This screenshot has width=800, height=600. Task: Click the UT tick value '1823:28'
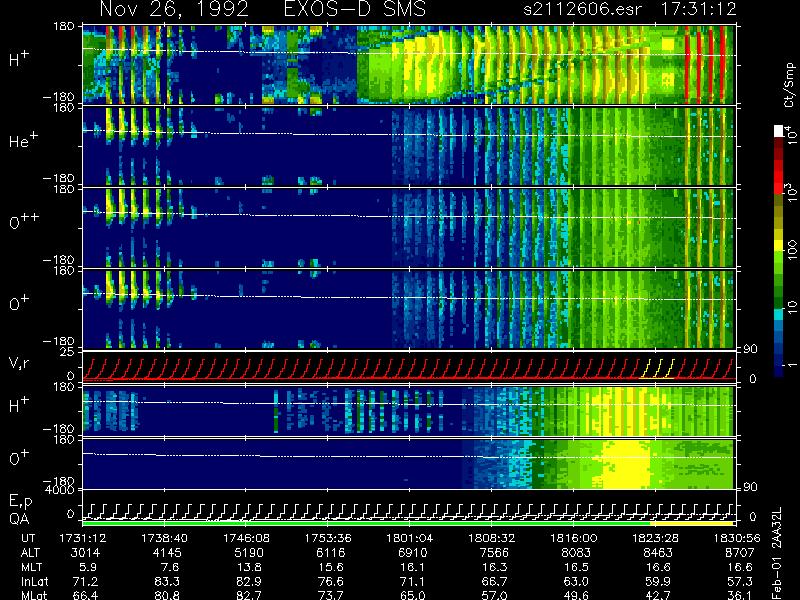(x=655, y=538)
